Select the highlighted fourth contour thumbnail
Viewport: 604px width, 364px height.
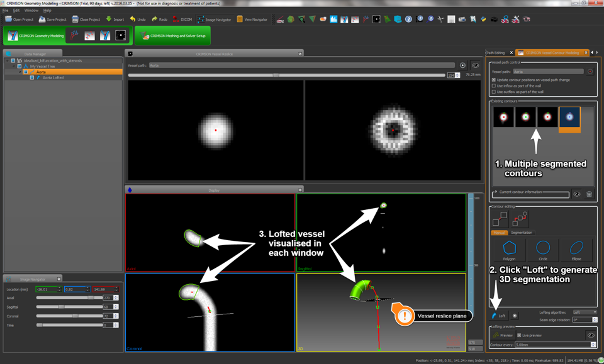pyautogui.click(x=569, y=118)
